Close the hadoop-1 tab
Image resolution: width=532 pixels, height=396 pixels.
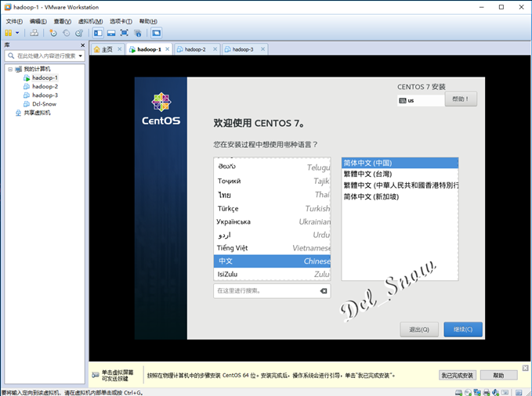pos(167,49)
